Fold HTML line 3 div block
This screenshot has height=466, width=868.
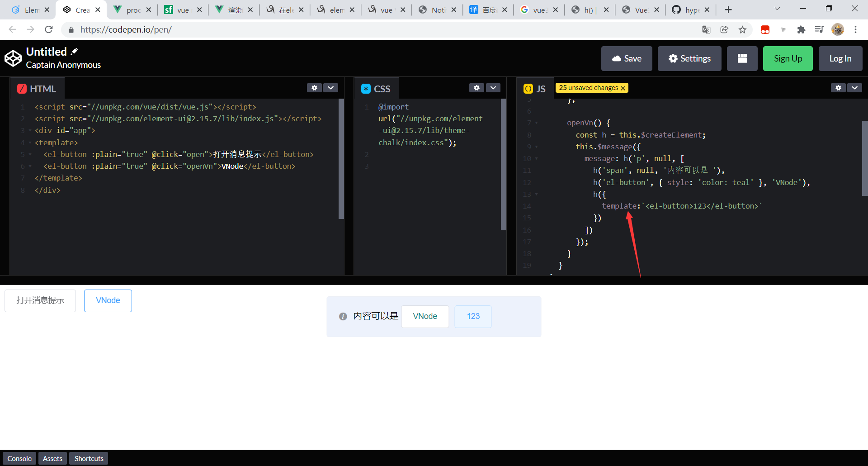pos(30,131)
